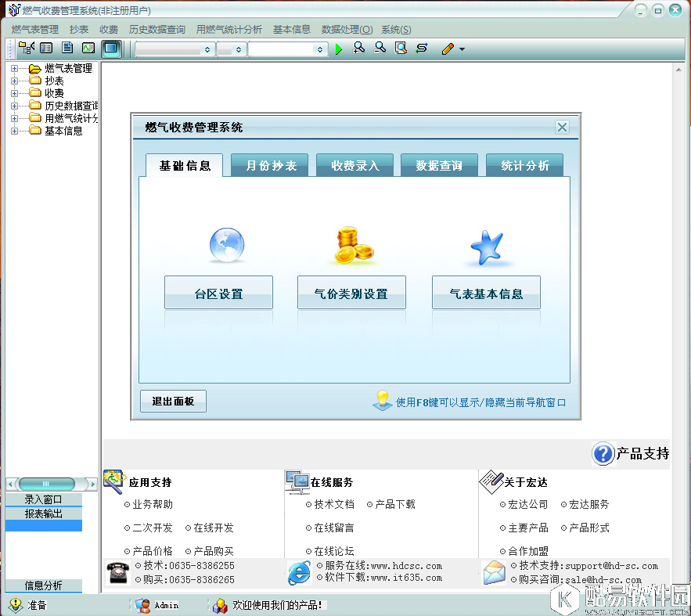Screen dimensions: 691x616
Task: Click the envelope icon beside 技术支持 email
Action: tap(494, 571)
